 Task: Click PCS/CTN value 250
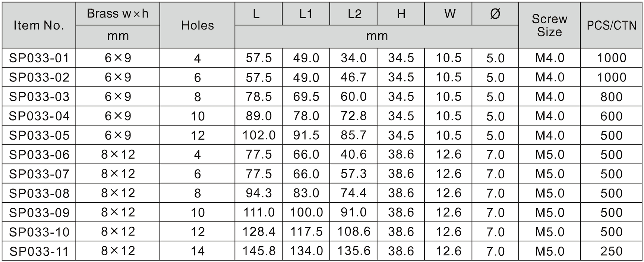pos(611,251)
